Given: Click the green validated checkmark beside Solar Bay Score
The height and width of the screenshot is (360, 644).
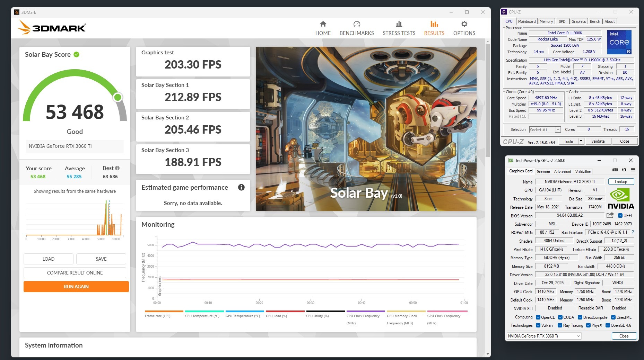Looking at the screenshot, I should click(77, 54).
